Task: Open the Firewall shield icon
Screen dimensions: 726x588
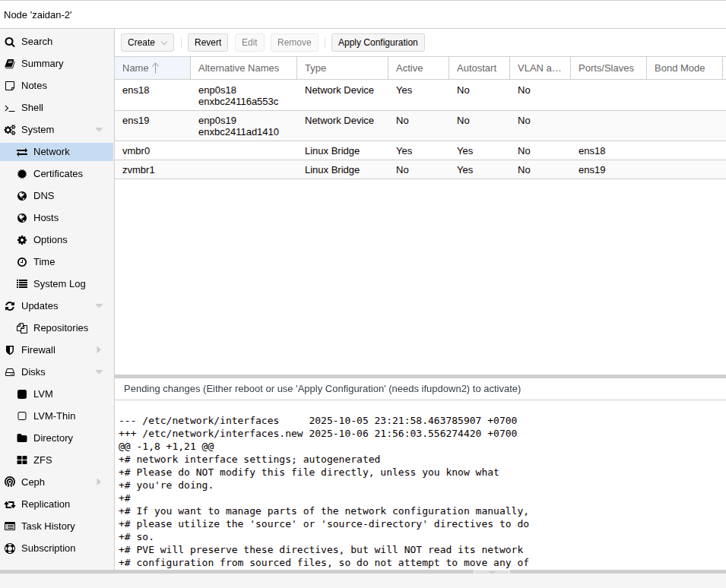Action: (x=10, y=350)
